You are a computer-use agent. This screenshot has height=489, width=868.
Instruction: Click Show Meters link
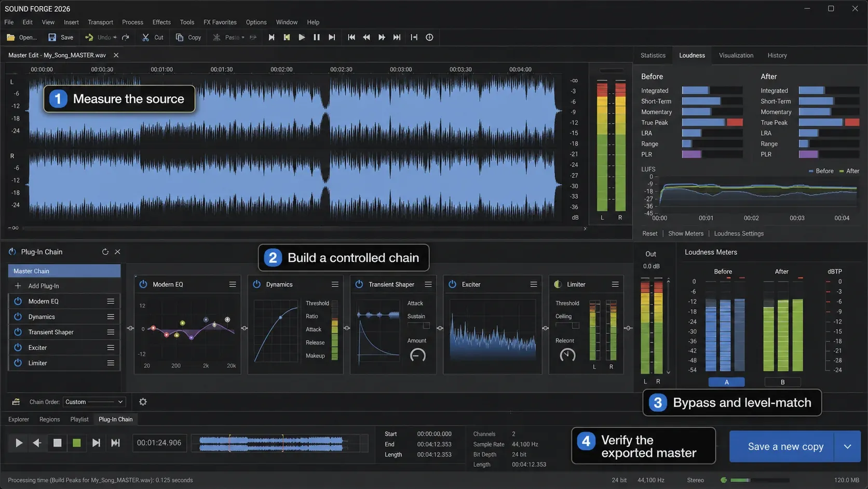tap(686, 233)
